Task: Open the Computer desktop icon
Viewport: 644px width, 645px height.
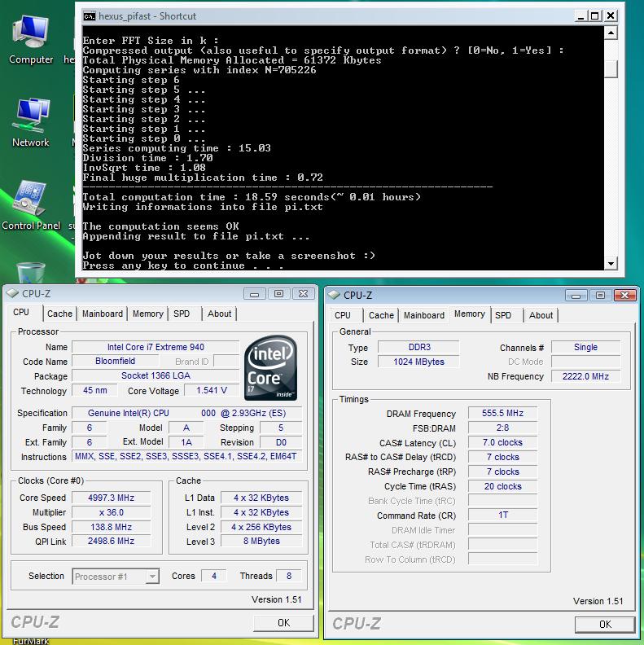Action: point(31,39)
